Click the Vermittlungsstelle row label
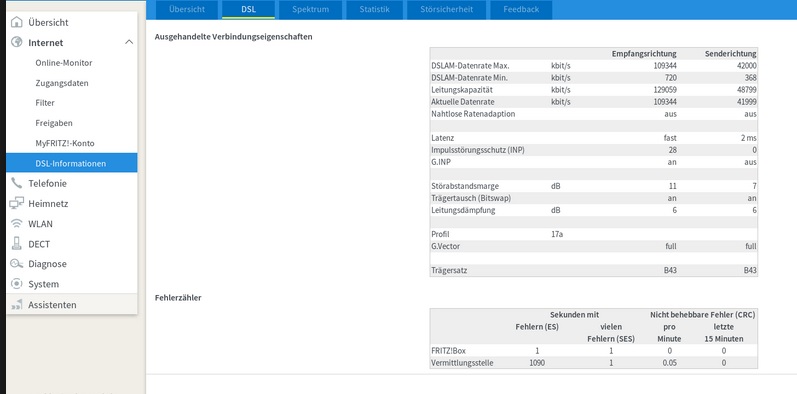Screen dimensions: 797x394 462,363
